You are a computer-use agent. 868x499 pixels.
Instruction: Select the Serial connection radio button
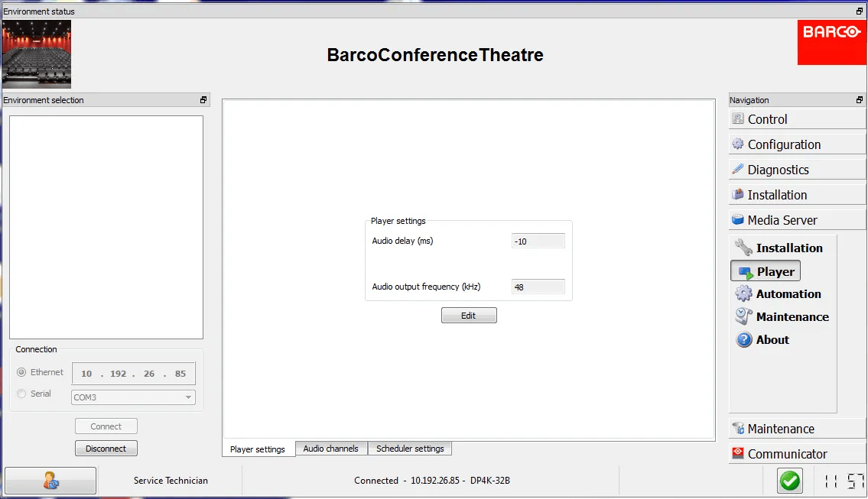pyautogui.click(x=21, y=394)
